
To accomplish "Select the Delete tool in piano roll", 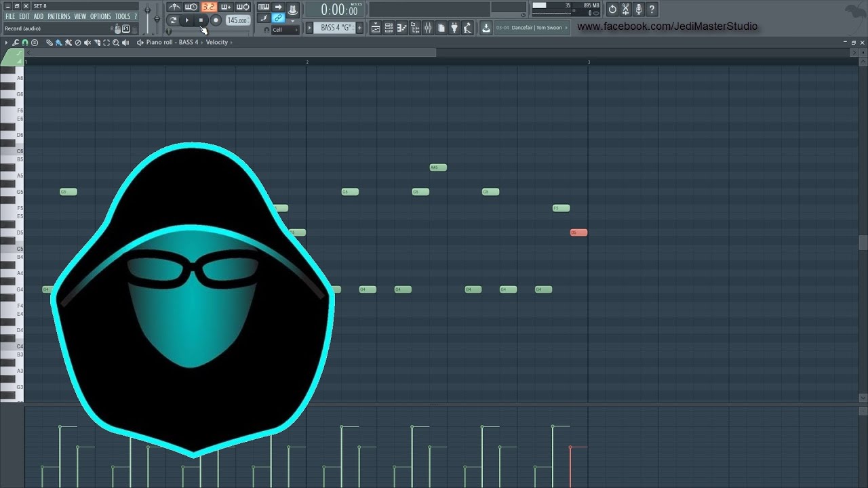I will (77, 42).
